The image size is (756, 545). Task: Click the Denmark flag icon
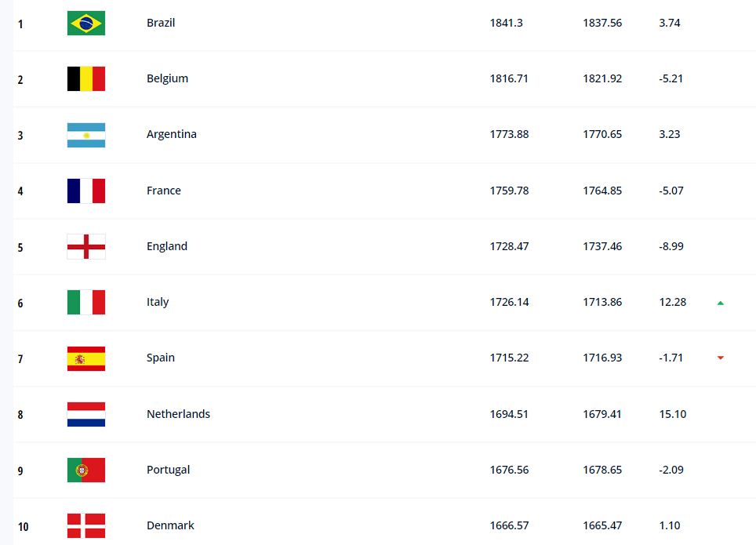click(x=86, y=525)
